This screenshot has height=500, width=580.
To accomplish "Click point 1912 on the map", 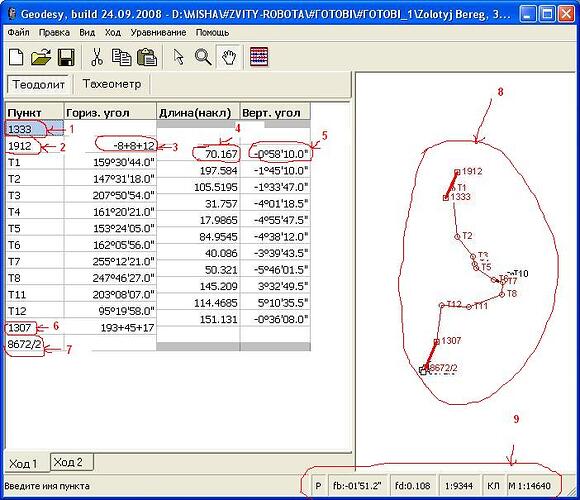I will coord(457,172).
